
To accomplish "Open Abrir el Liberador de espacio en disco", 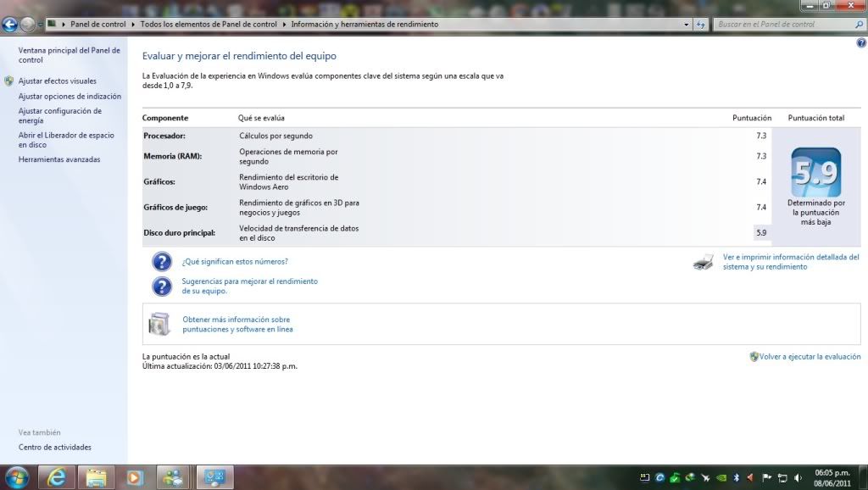I will point(66,140).
